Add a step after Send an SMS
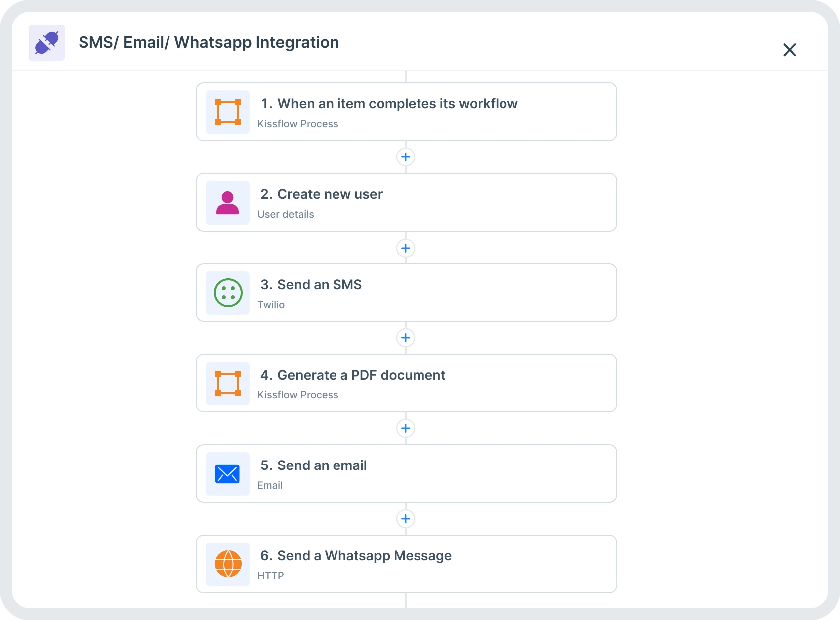 click(x=406, y=338)
